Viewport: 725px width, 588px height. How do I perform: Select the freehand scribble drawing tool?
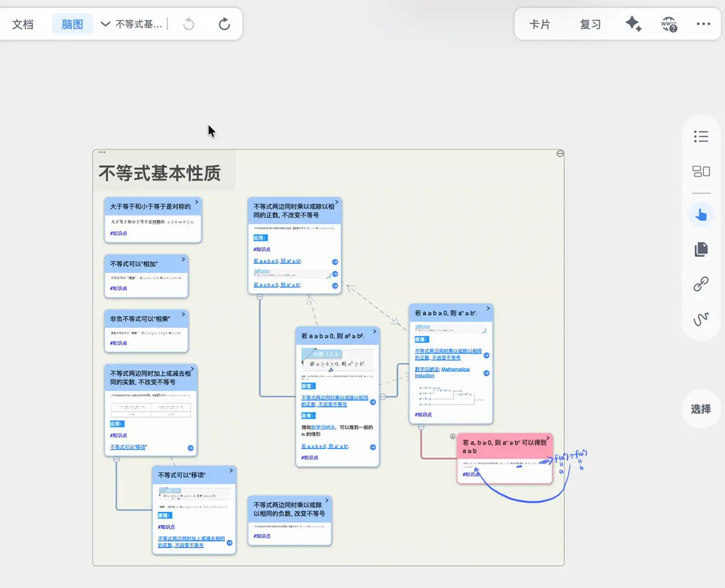pyautogui.click(x=701, y=319)
